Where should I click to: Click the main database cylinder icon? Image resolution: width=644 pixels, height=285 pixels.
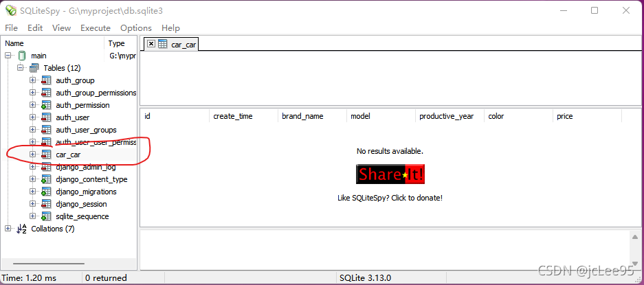pyautogui.click(x=22, y=56)
